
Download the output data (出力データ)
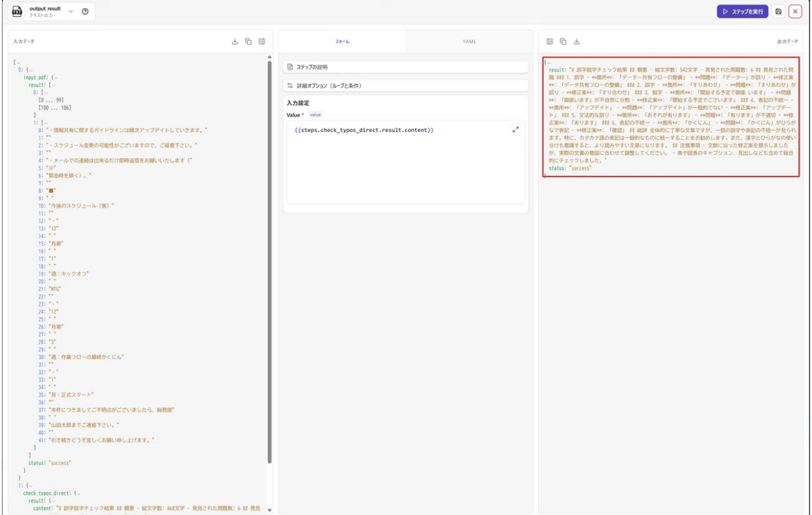(x=577, y=41)
